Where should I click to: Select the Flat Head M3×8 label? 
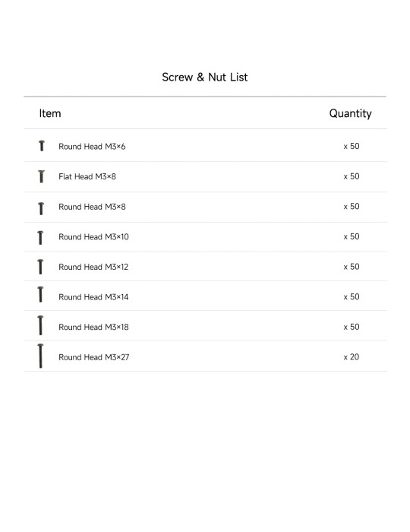click(x=87, y=176)
